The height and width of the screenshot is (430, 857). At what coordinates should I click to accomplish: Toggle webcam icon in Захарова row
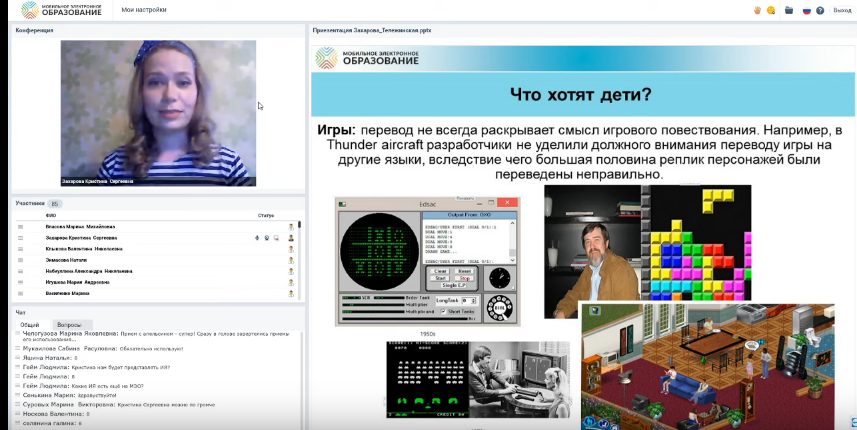click(267, 238)
